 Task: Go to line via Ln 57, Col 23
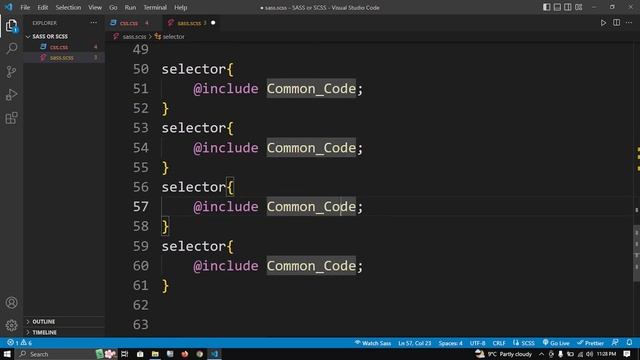click(x=414, y=343)
